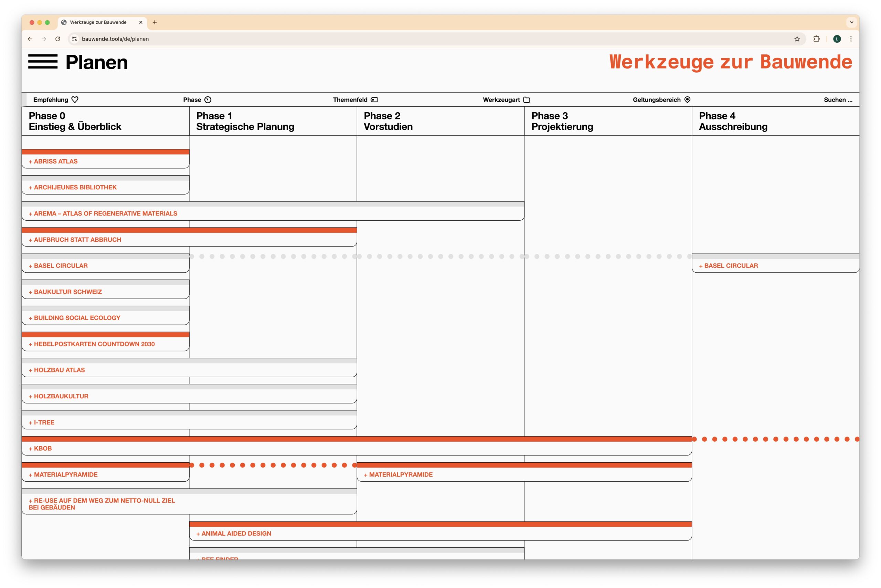881x588 pixels.
Task: Click the folder icon beside Werkzeugart
Action: (x=527, y=100)
